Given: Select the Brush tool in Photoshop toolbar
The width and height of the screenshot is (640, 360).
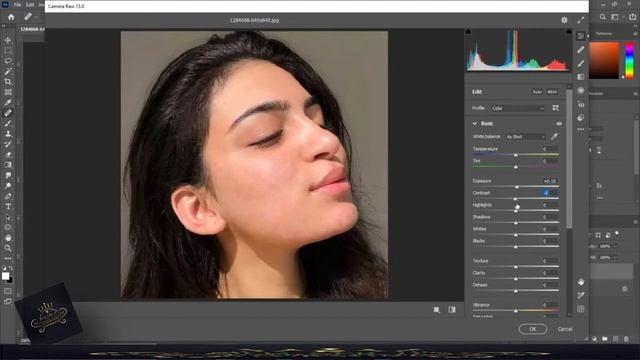Looking at the screenshot, I should (8, 123).
